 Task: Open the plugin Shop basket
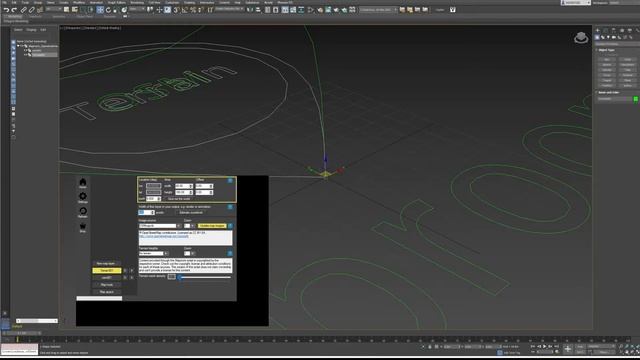[82, 227]
